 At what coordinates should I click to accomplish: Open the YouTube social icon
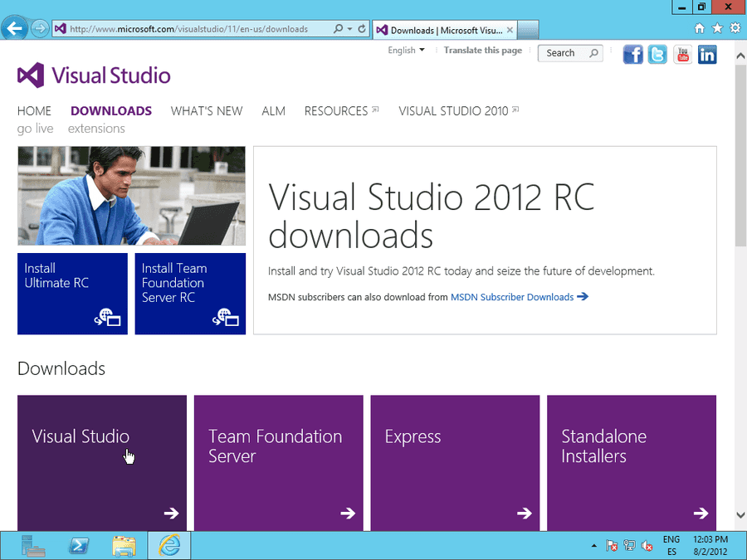coord(683,55)
